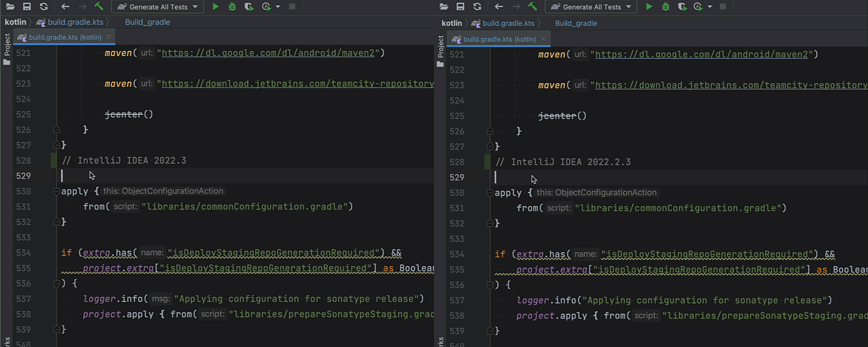Build project with left window's green hammer
Image resolution: width=868 pixels, height=347 pixels.
coord(99,7)
